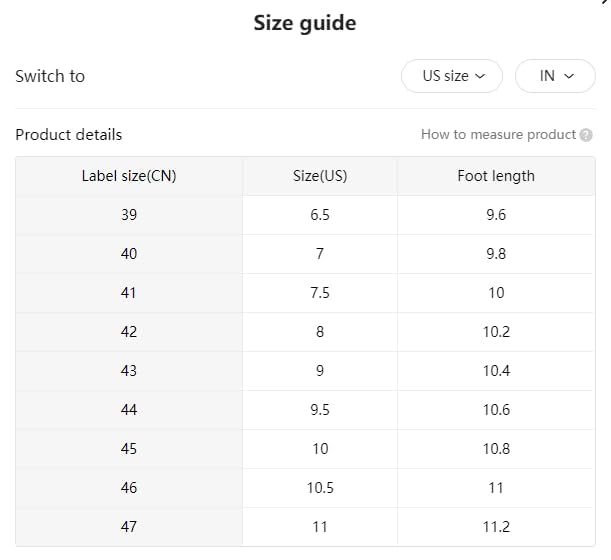Select the US size 6.5 cell
Image resolution: width=611 pixels, height=560 pixels.
point(320,215)
